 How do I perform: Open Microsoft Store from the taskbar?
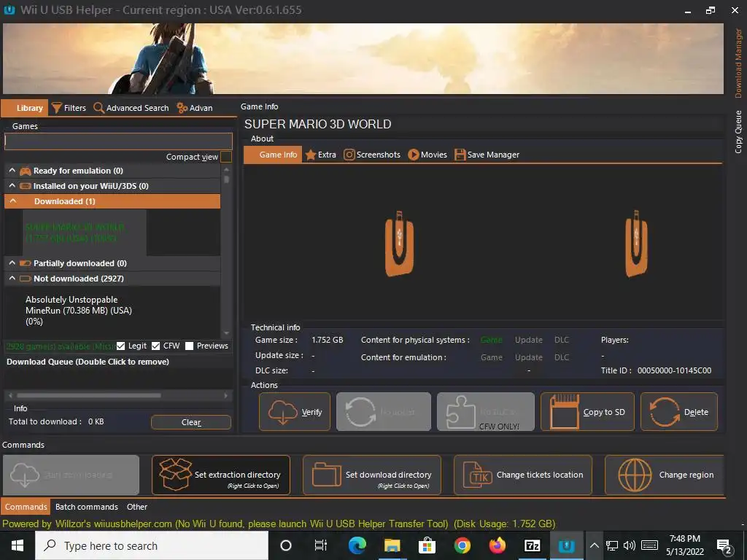pos(427,545)
